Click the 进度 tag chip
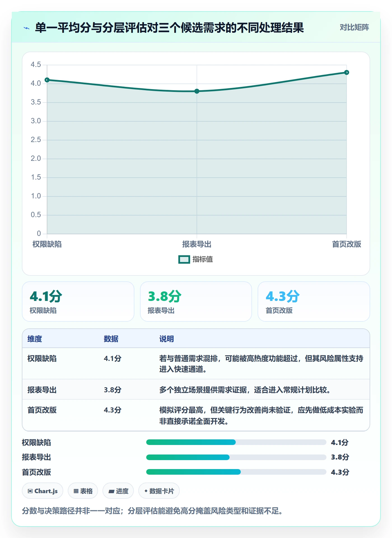Screen dimensions: 392x538 [x=118, y=491]
